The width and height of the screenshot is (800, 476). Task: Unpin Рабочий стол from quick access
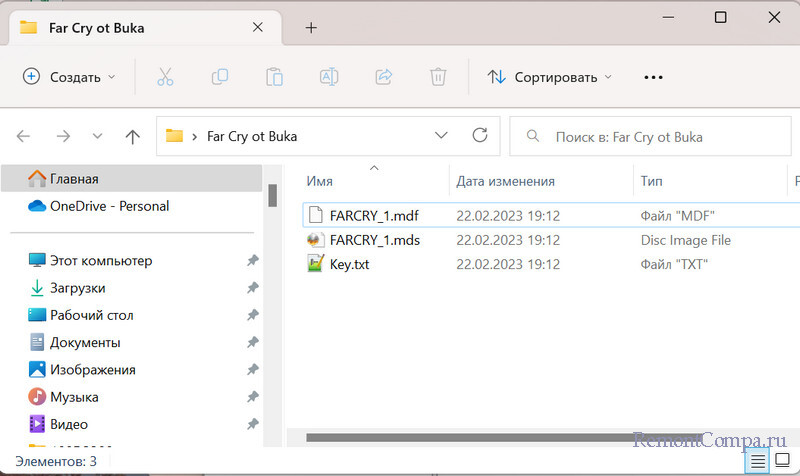(x=253, y=315)
